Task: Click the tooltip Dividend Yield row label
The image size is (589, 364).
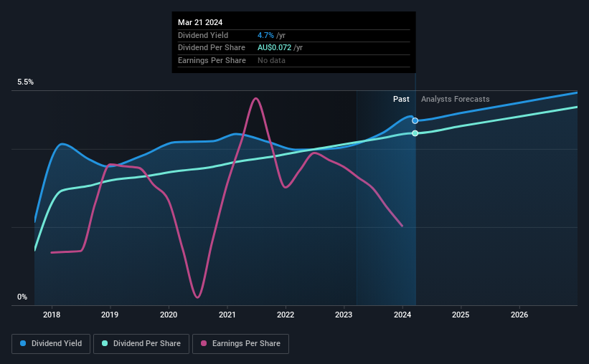Action: coord(203,35)
